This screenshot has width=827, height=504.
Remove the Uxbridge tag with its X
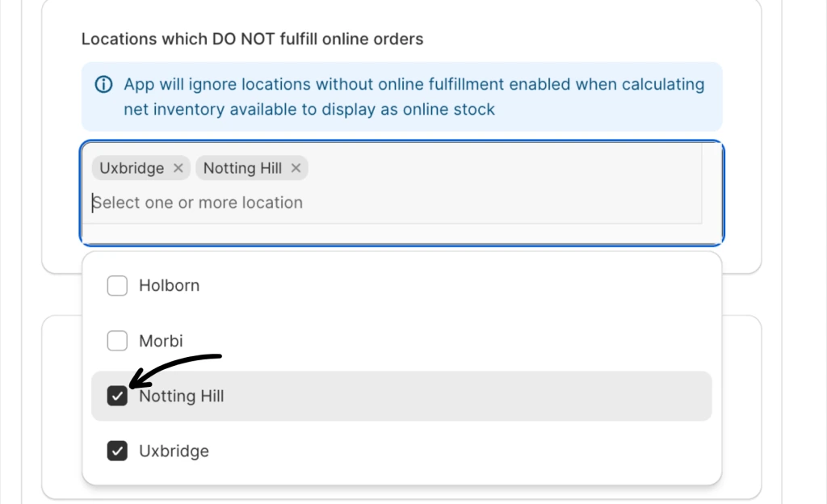click(x=178, y=168)
